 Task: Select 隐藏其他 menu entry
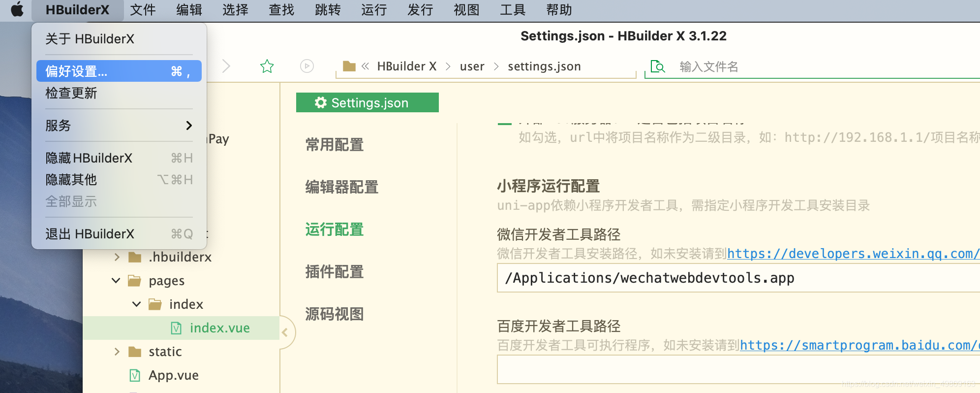[x=119, y=180]
